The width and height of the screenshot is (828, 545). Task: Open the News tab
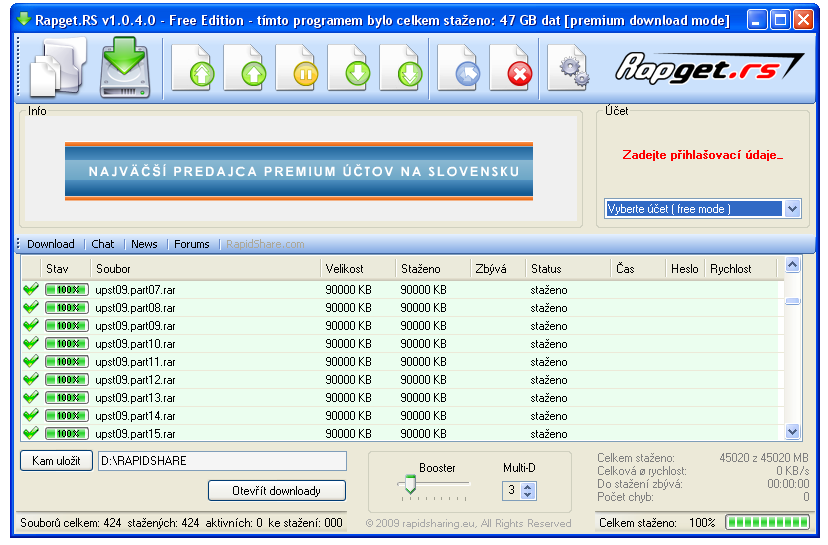[x=144, y=244]
